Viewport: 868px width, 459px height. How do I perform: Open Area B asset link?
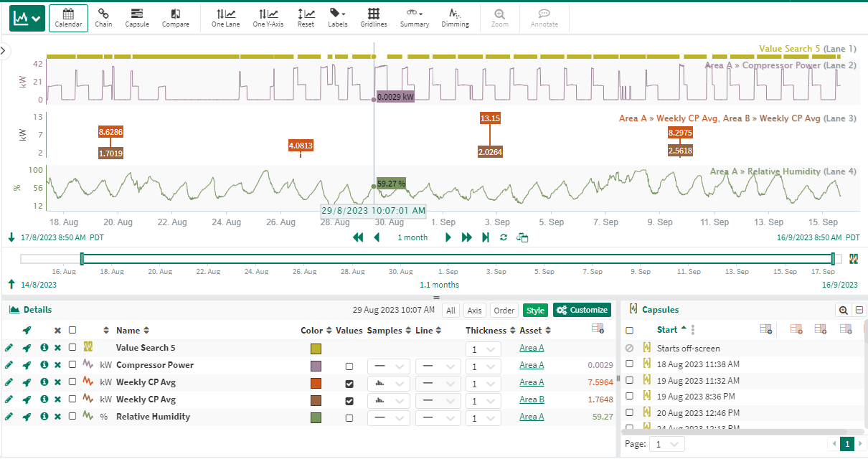[x=532, y=399]
